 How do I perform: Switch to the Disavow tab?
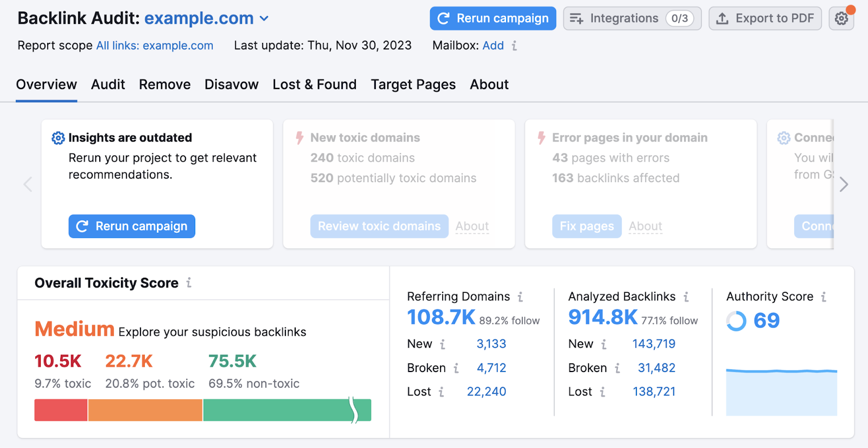pyautogui.click(x=231, y=85)
